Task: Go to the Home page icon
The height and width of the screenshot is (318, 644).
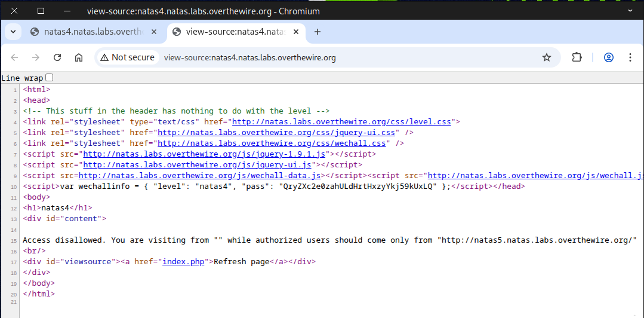Action: (78, 57)
